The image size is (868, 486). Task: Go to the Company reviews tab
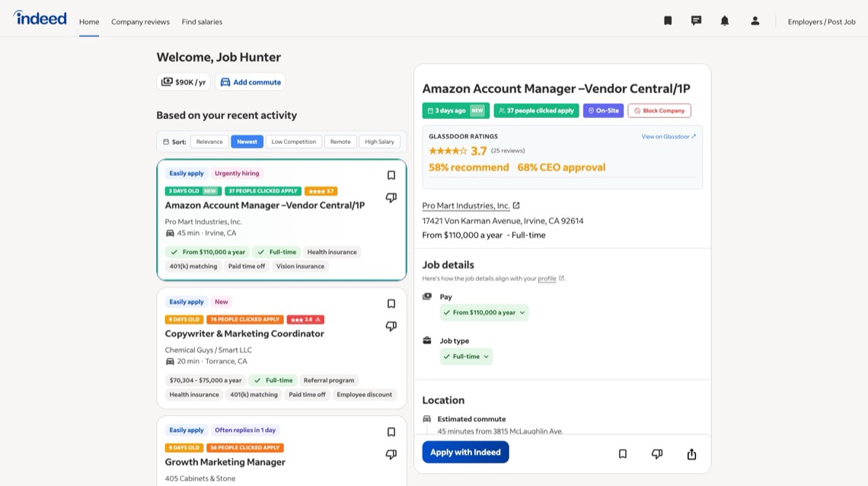pyautogui.click(x=140, y=21)
